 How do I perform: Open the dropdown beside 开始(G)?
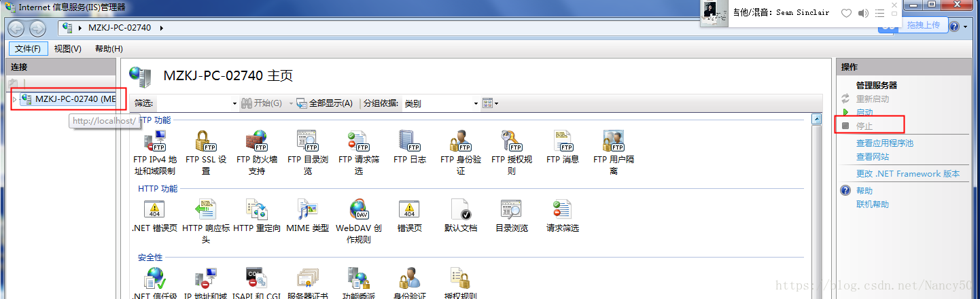(x=291, y=103)
